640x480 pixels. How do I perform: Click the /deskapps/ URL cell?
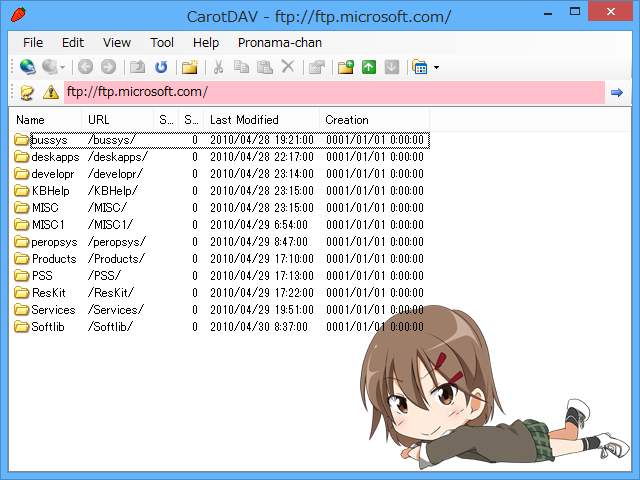click(x=118, y=157)
